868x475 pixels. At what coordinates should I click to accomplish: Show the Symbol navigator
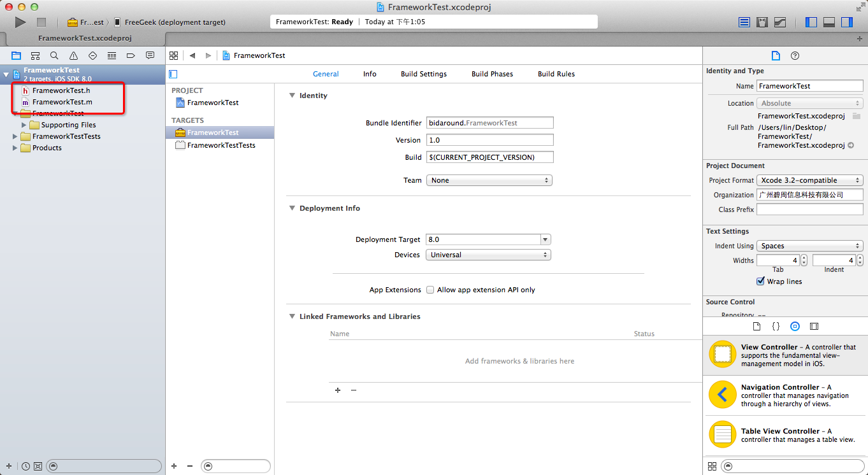coord(35,55)
